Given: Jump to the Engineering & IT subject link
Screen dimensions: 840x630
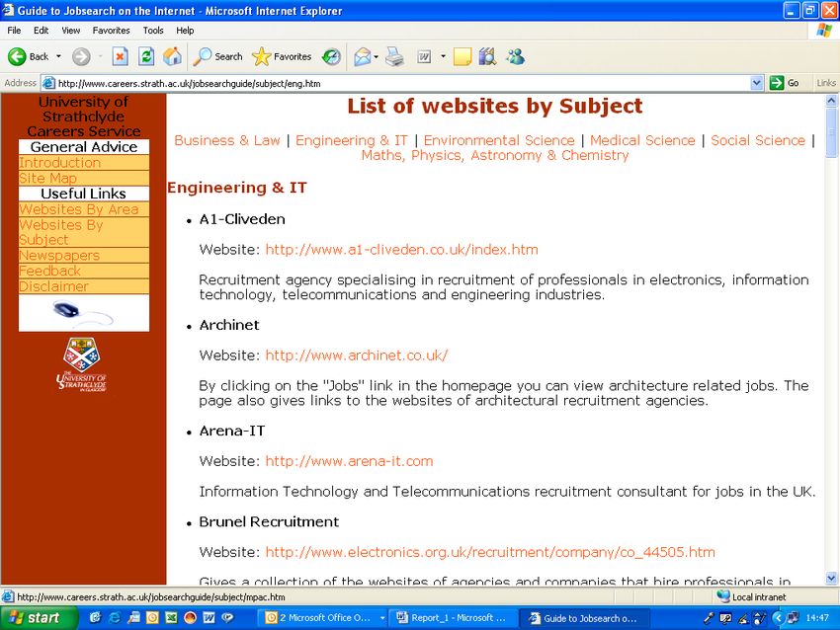Looking at the screenshot, I should coord(352,140).
